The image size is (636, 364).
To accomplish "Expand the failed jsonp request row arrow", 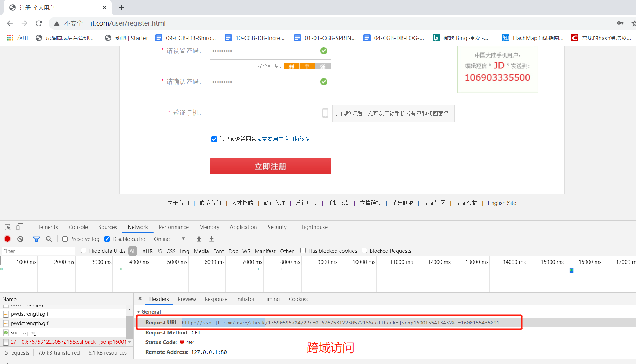I will click(x=130, y=342).
